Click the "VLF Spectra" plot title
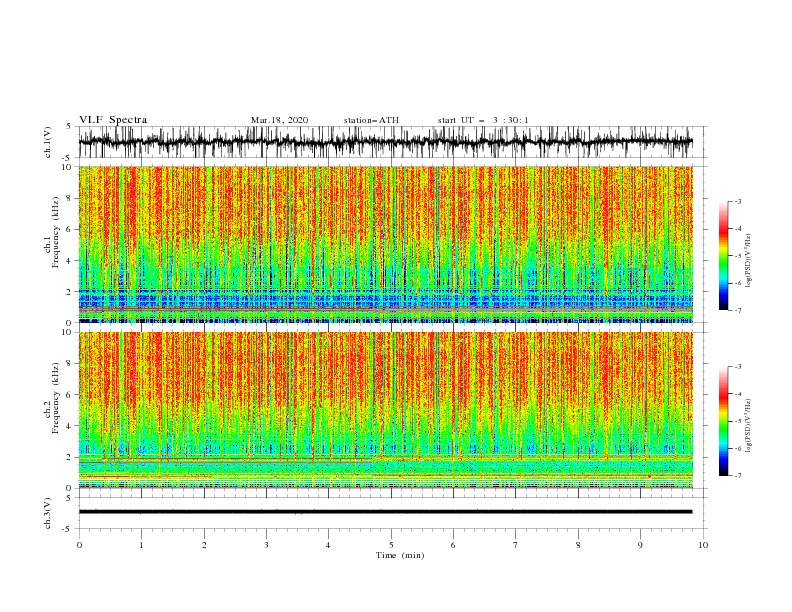This screenshot has height=612, width=792. (x=113, y=120)
